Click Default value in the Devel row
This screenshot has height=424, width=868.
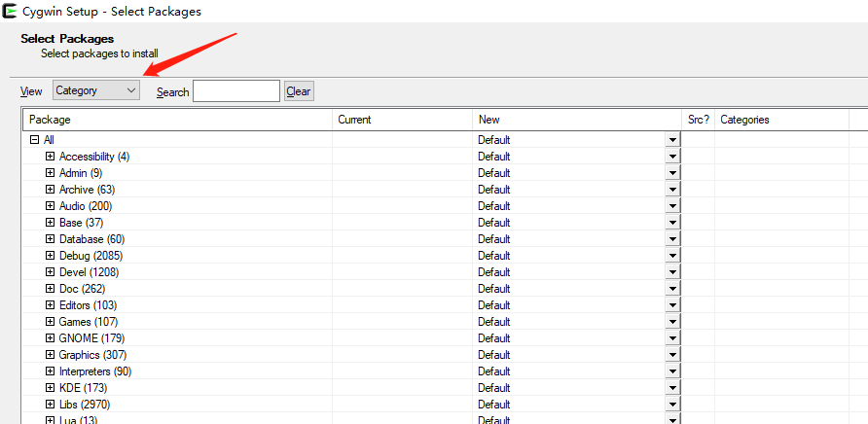[493, 272]
